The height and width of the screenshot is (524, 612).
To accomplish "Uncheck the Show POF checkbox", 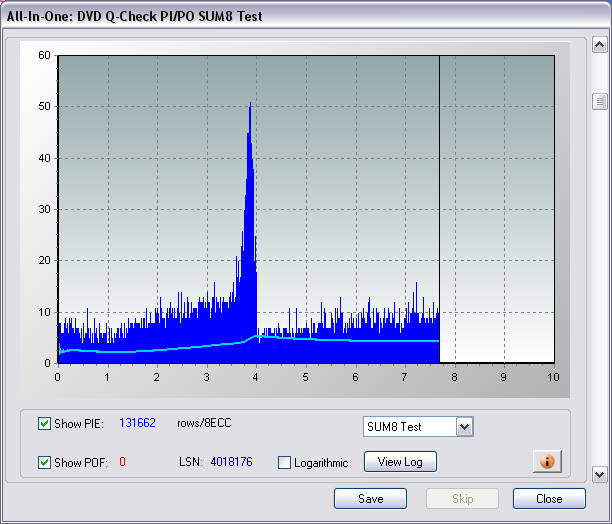I will (44, 462).
